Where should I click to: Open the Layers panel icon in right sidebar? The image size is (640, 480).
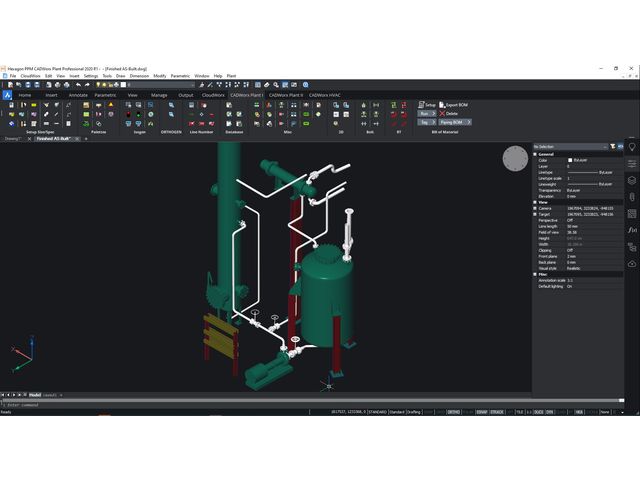[632, 180]
